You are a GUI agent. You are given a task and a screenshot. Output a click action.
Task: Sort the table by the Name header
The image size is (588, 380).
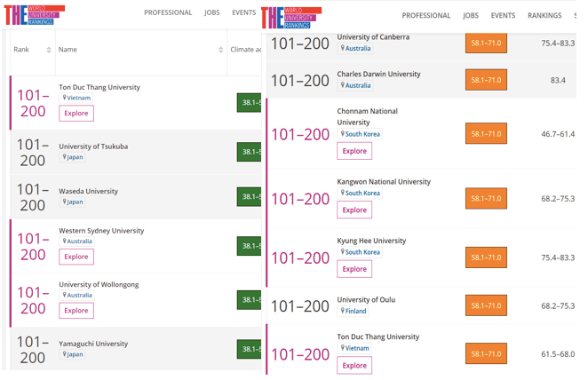pos(68,50)
